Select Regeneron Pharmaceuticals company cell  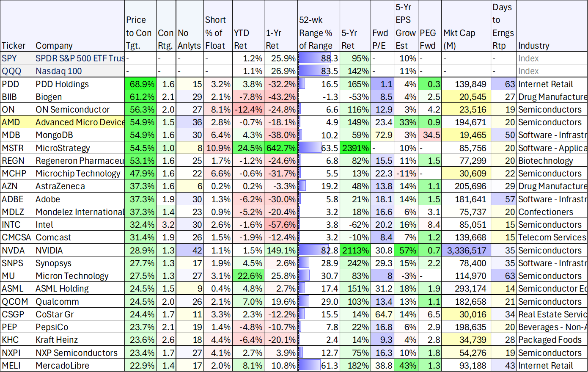(x=80, y=161)
